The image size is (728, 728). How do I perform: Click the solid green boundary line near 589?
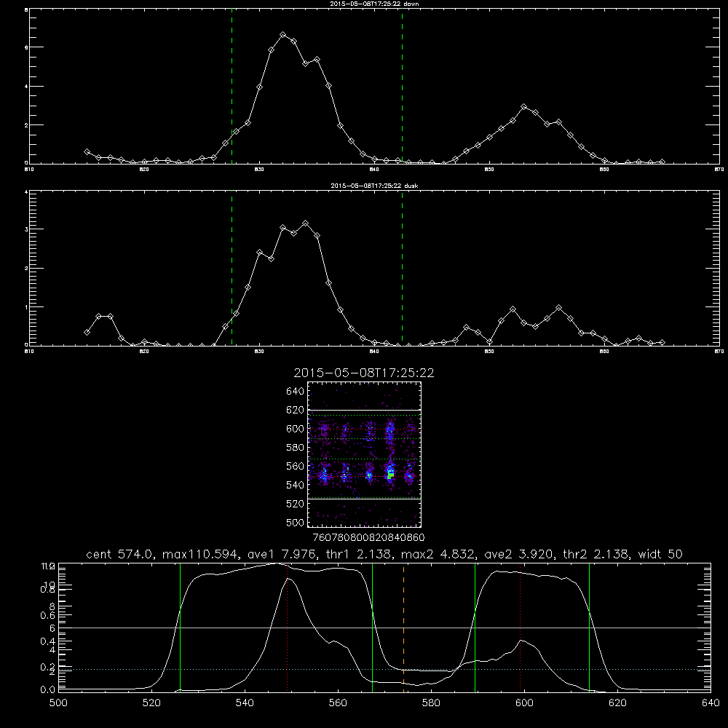475,627
